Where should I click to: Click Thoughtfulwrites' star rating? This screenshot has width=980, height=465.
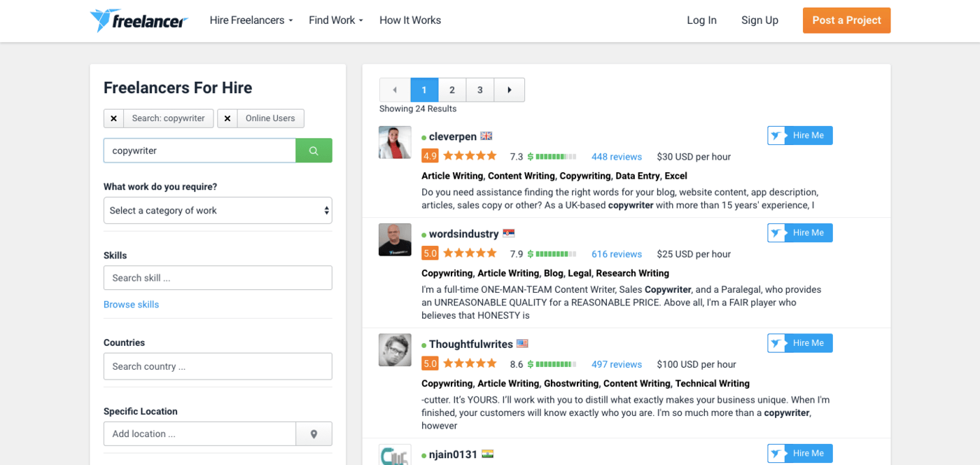[470, 363]
